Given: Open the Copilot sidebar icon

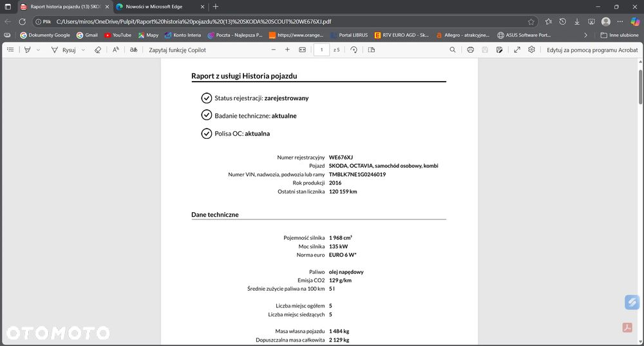Looking at the screenshot, I should pos(635,22).
